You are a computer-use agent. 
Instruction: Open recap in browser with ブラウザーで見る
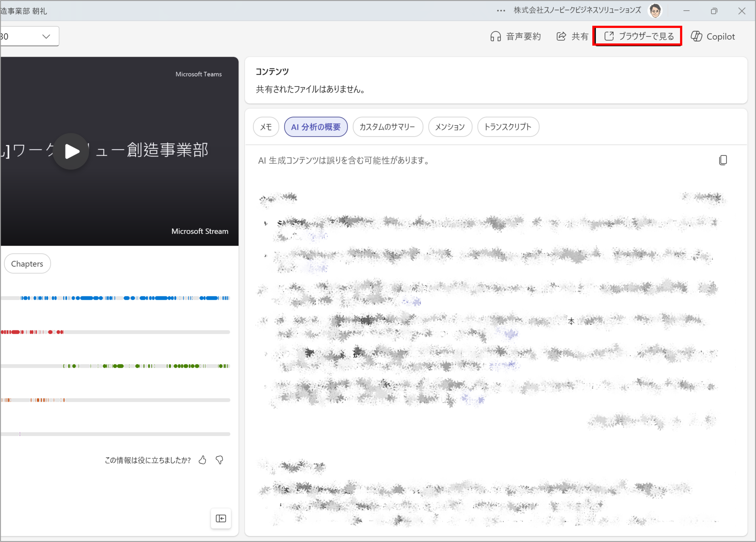tap(639, 36)
